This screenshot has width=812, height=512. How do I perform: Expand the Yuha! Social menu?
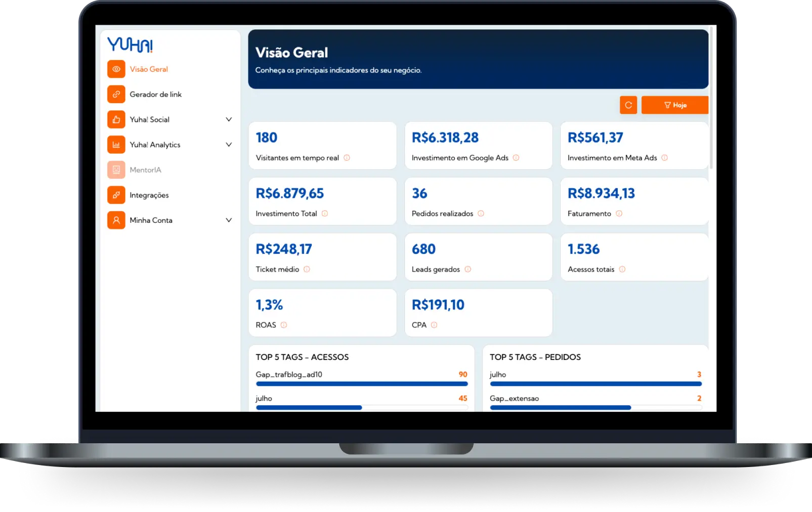(229, 119)
